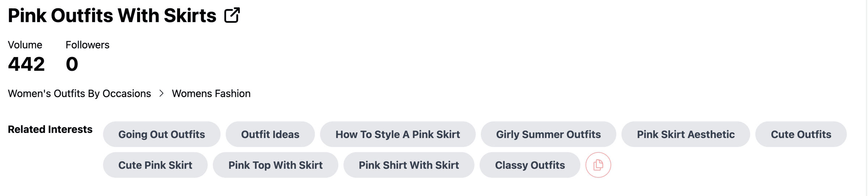Open the Pink Skirt Aesthetic interest
The image size is (868, 196).
[x=686, y=134]
